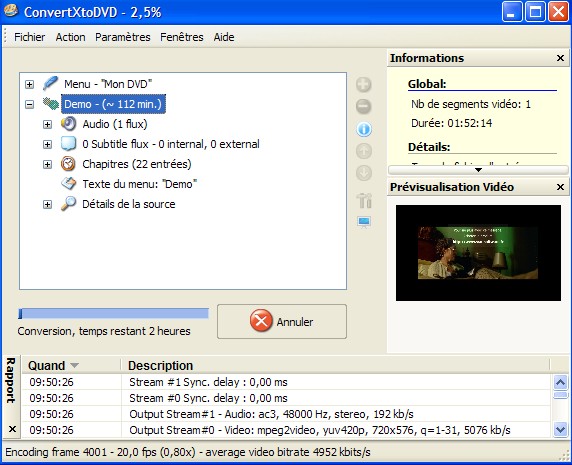Click the Chapitres clock icon
This screenshot has width=572, height=465.
click(x=68, y=164)
